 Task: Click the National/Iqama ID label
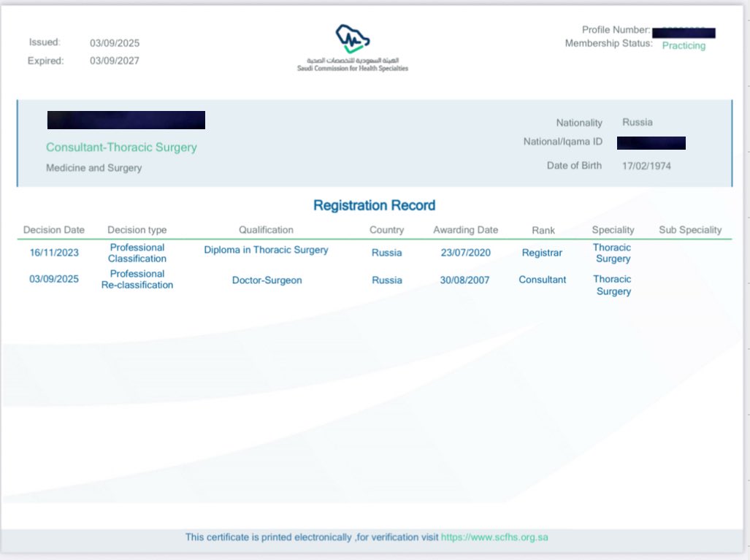pyautogui.click(x=562, y=142)
